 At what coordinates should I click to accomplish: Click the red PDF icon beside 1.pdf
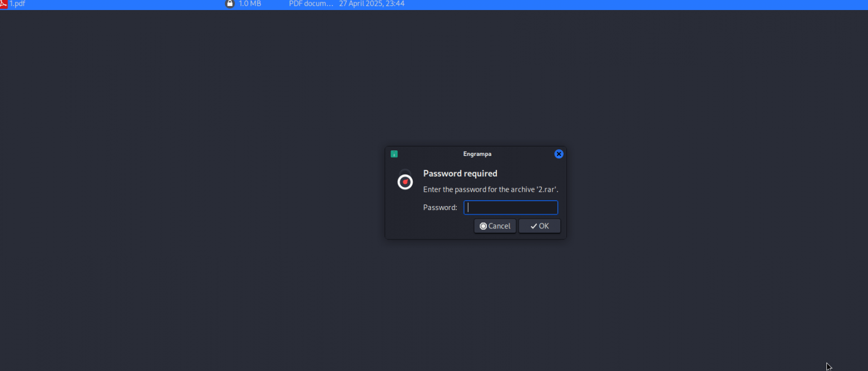tap(3, 4)
